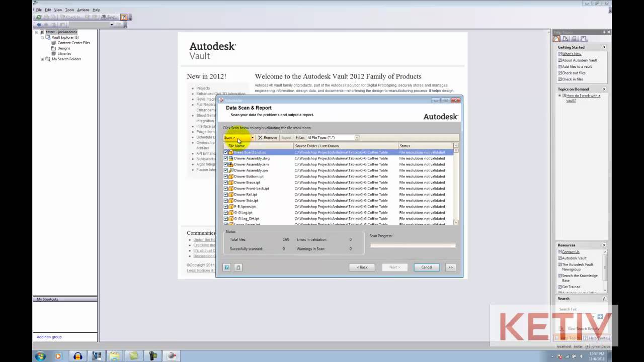This screenshot has width=644, height=362.
Task: Open the View menu
Action: [58, 10]
